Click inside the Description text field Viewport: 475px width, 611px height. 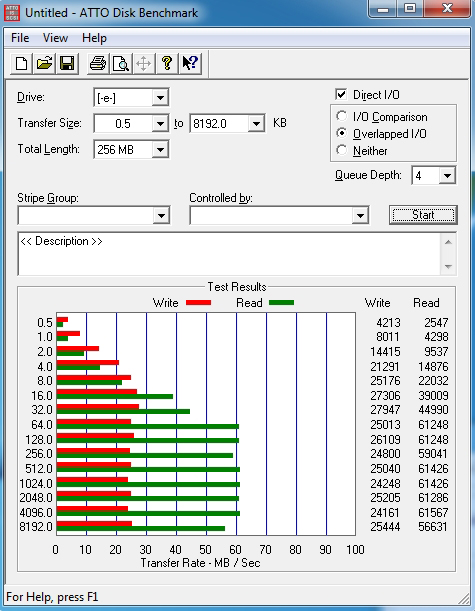230,254
